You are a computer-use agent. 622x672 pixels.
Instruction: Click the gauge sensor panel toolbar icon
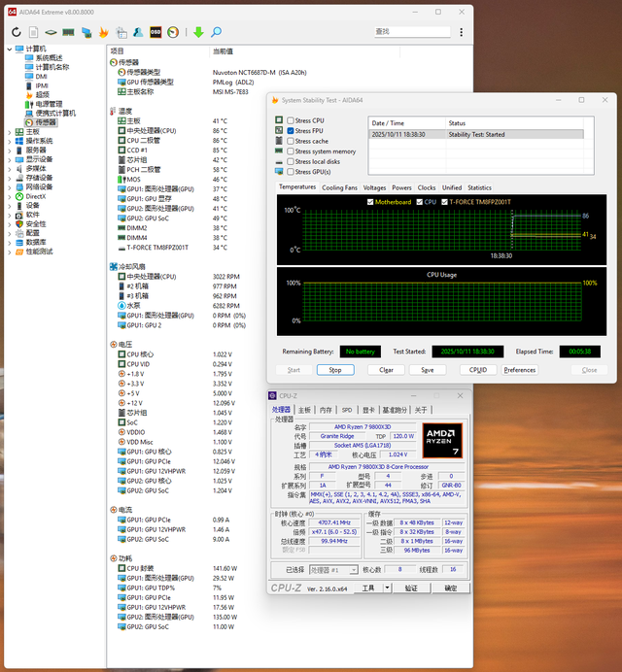(173, 32)
